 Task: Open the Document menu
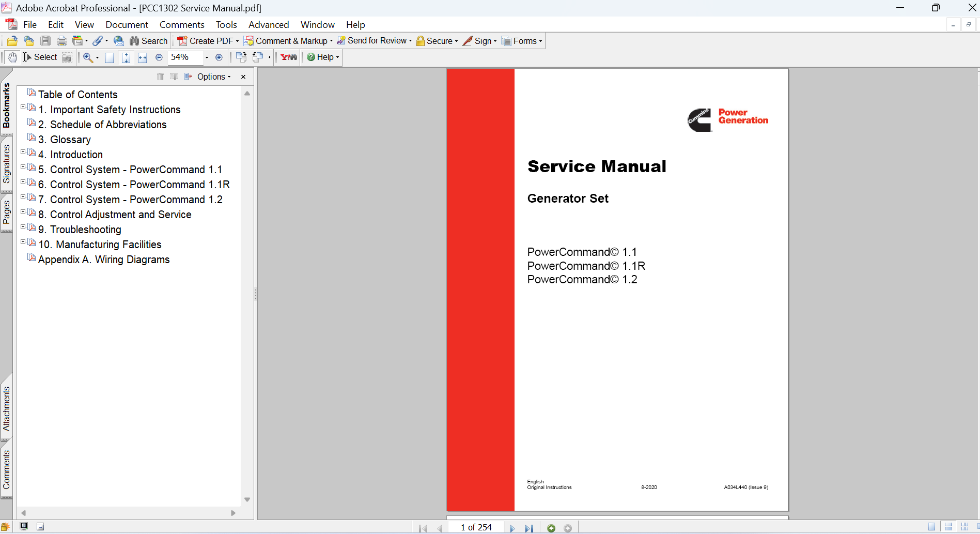pyautogui.click(x=127, y=25)
